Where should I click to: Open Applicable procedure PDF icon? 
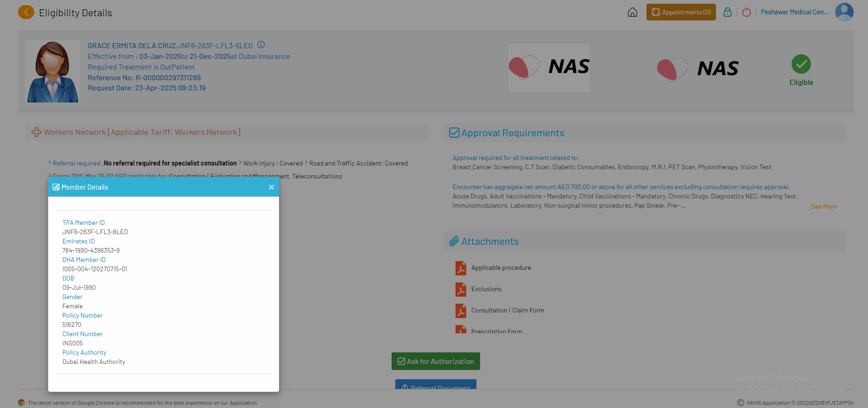[x=461, y=268]
